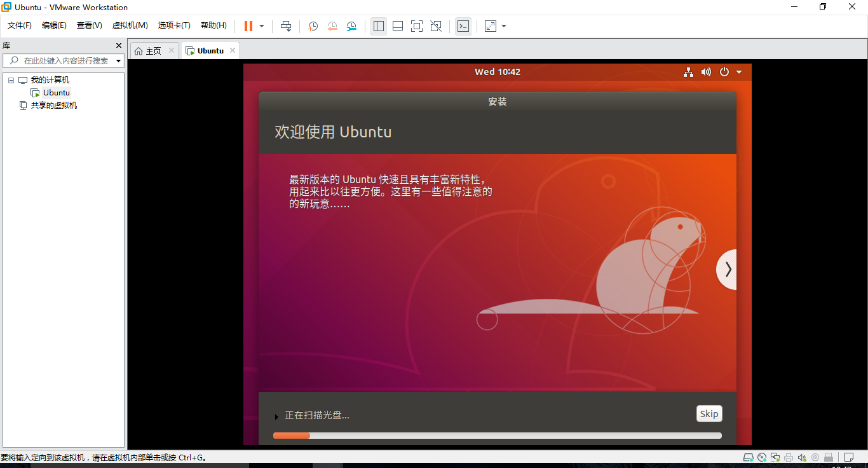Click the printer status icon

coord(789,457)
